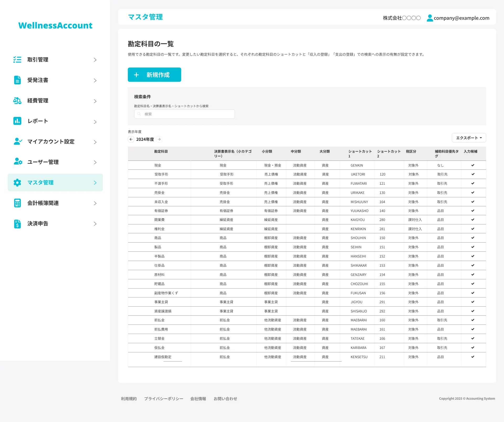The height and width of the screenshot is (422, 504).
Task: Click the user profile icon beside email
Action: [430, 18]
